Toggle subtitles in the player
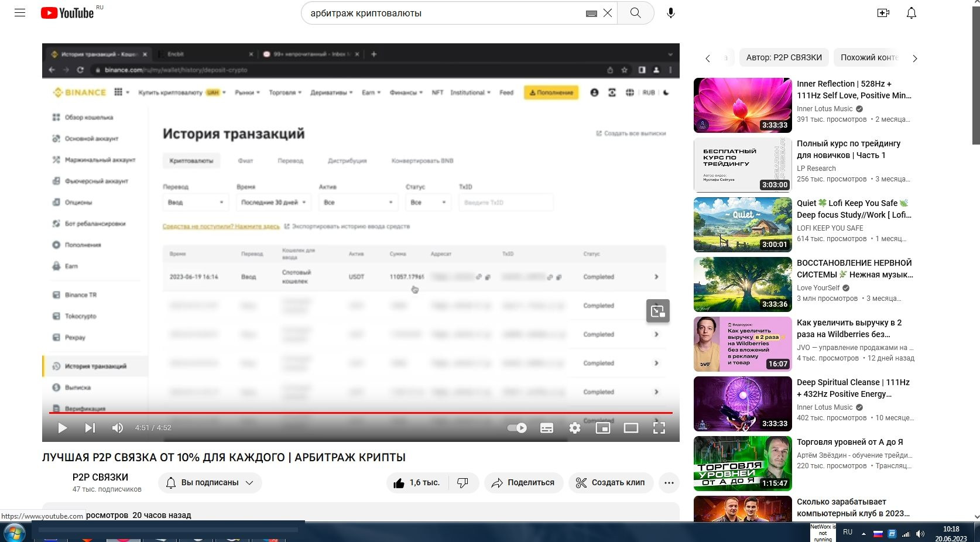 [547, 428]
